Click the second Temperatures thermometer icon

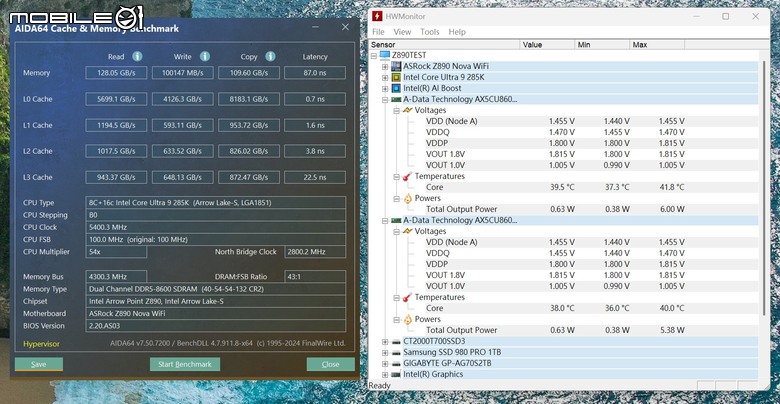[x=407, y=297]
